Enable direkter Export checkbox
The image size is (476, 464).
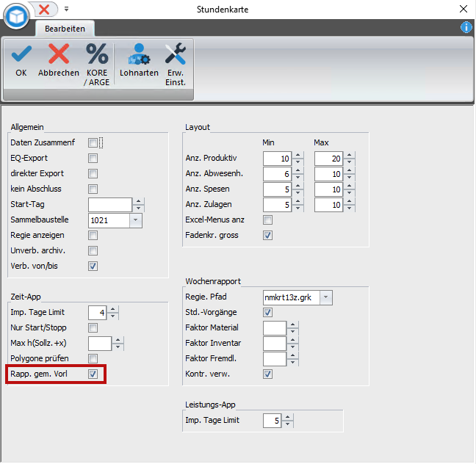[x=93, y=173]
